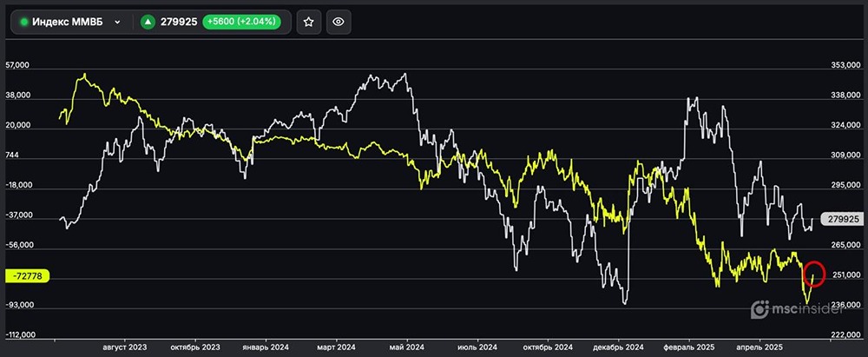The width and height of the screenshot is (868, 357).
Task: Click the -56,000 left axis value
Action: point(19,245)
